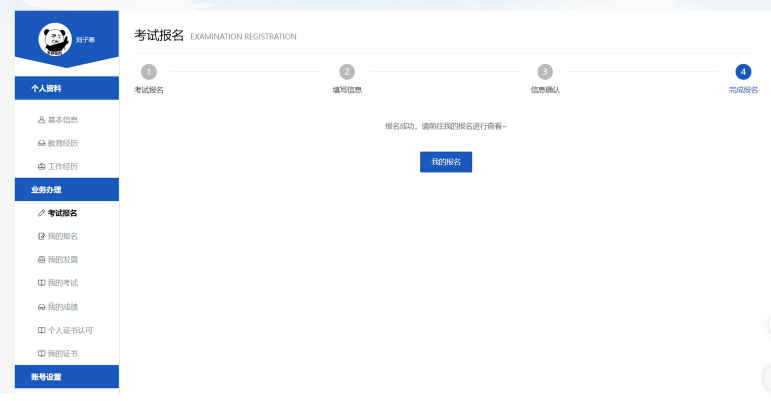This screenshot has height=401, width=771.
Task: Click the username beside the avatar
Action: tap(85, 40)
